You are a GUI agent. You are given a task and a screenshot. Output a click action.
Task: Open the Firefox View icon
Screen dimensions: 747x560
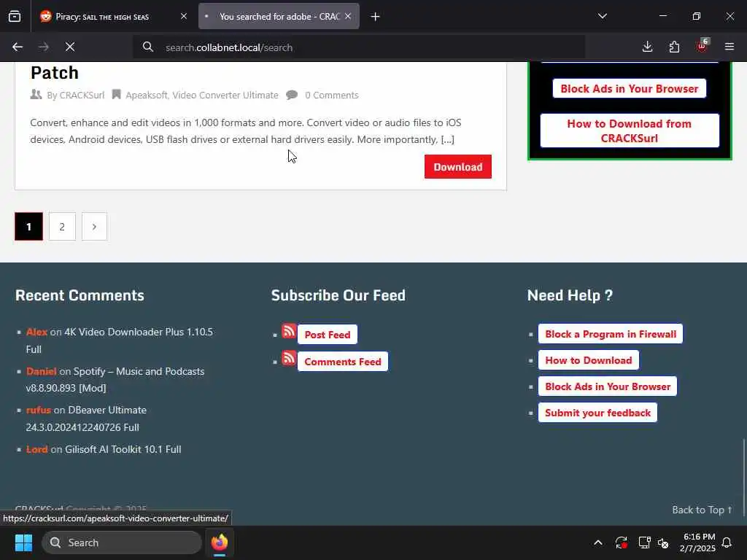click(x=15, y=16)
